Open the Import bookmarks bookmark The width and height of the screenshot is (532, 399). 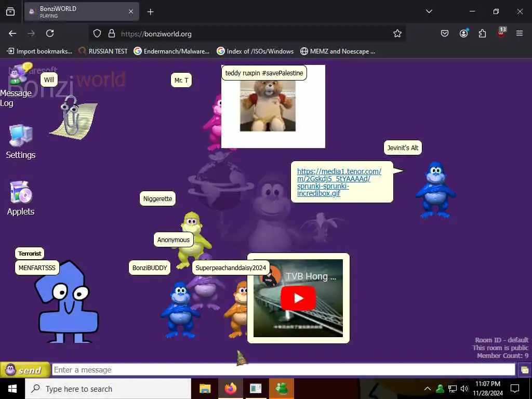coord(39,51)
